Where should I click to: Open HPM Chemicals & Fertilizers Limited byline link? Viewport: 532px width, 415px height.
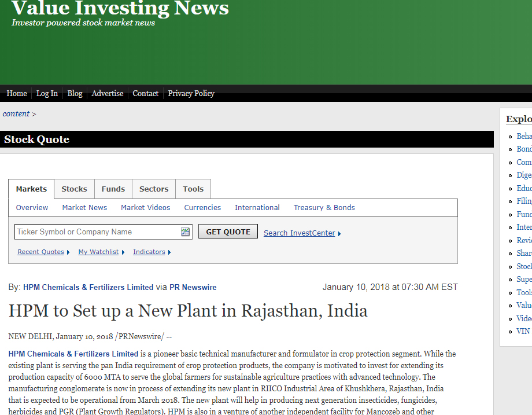coord(88,287)
